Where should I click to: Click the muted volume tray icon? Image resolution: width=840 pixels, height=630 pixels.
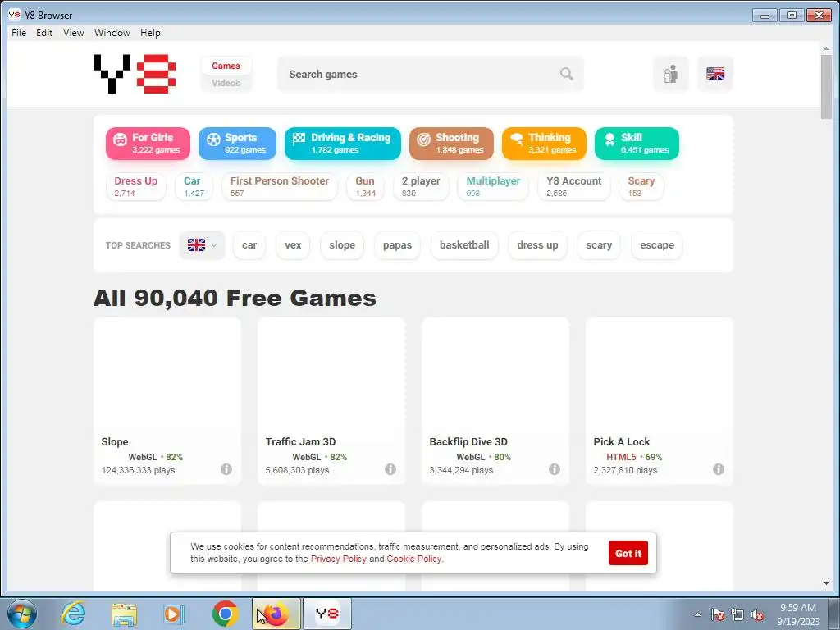coord(757,614)
